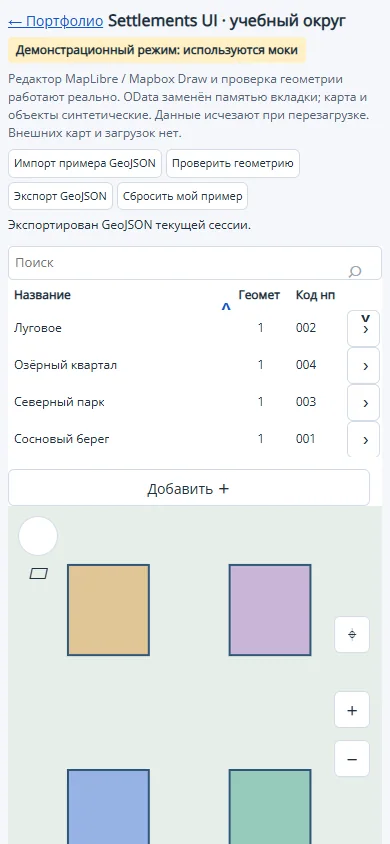
Task: Open the chevron for Луговое row
Action: pos(364,328)
